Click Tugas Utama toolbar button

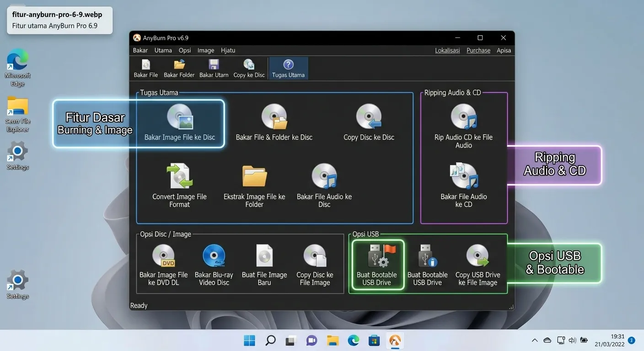pyautogui.click(x=289, y=69)
